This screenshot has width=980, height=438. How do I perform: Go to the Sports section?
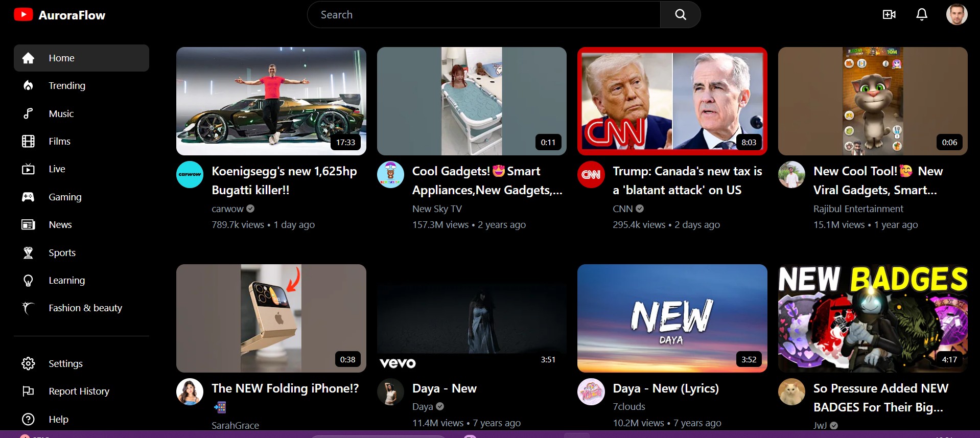62,252
